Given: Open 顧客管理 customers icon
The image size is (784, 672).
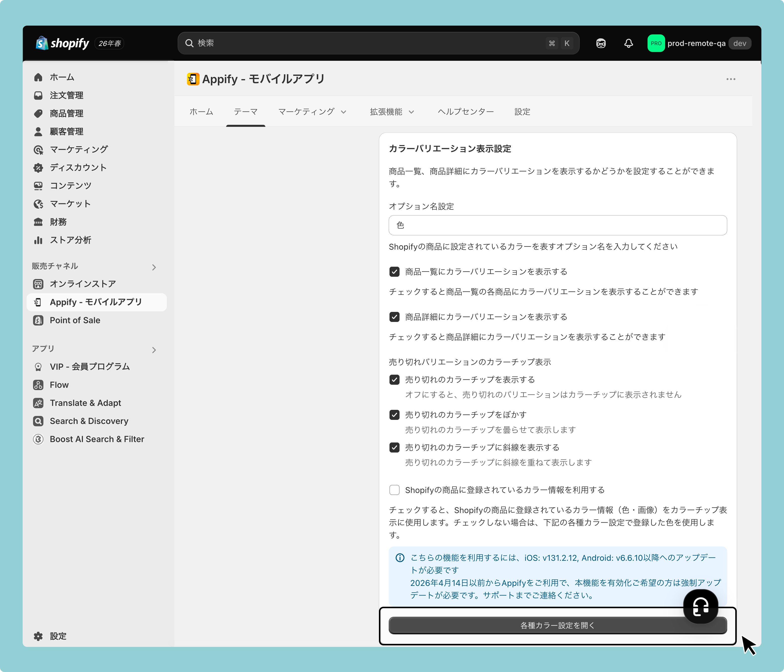Looking at the screenshot, I should coord(38,132).
